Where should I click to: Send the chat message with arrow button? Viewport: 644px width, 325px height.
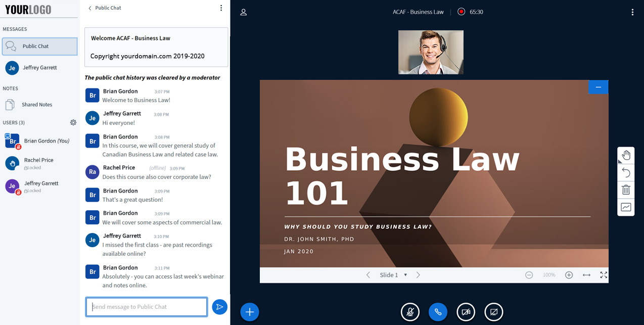219,307
